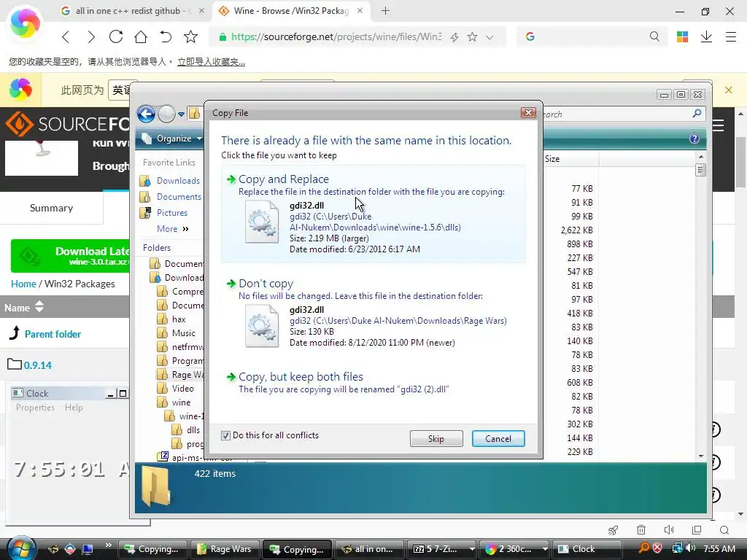Click the Skip button
This screenshot has width=747, height=560.
pyautogui.click(x=436, y=438)
